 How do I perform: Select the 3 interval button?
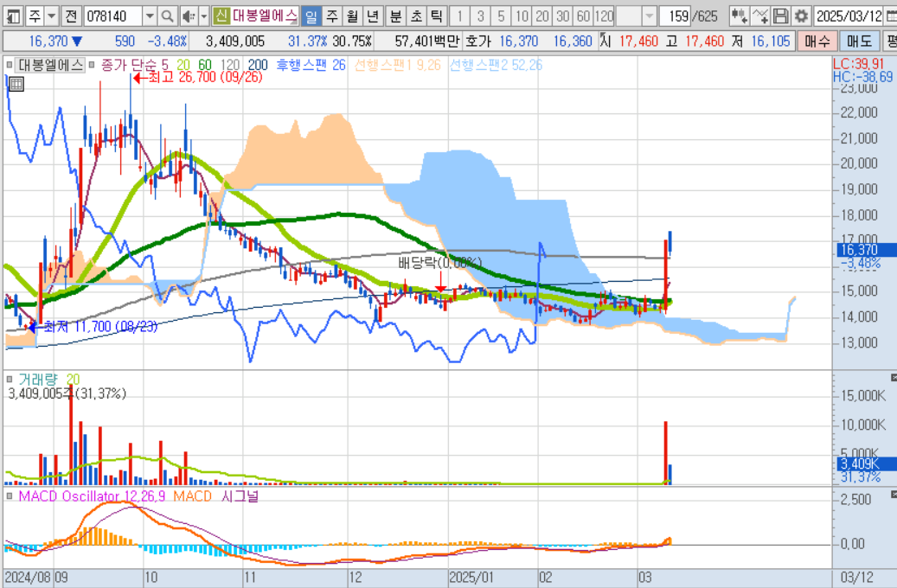tap(481, 16)
